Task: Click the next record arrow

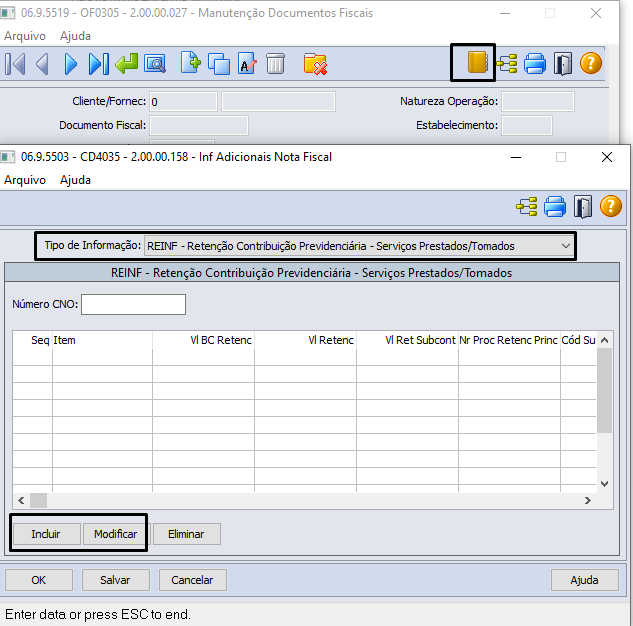Action: (x=70, y=64)
